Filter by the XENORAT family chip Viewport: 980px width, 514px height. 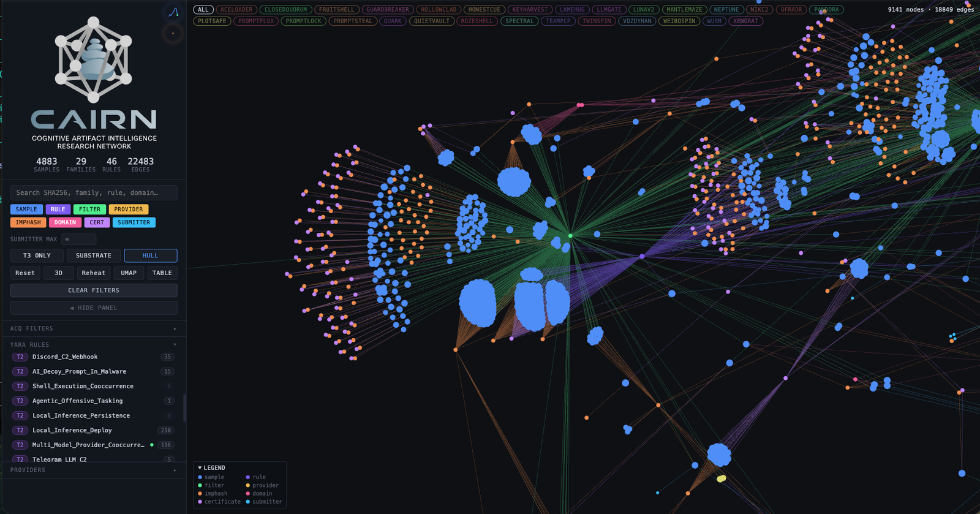[x=745, y=21]
